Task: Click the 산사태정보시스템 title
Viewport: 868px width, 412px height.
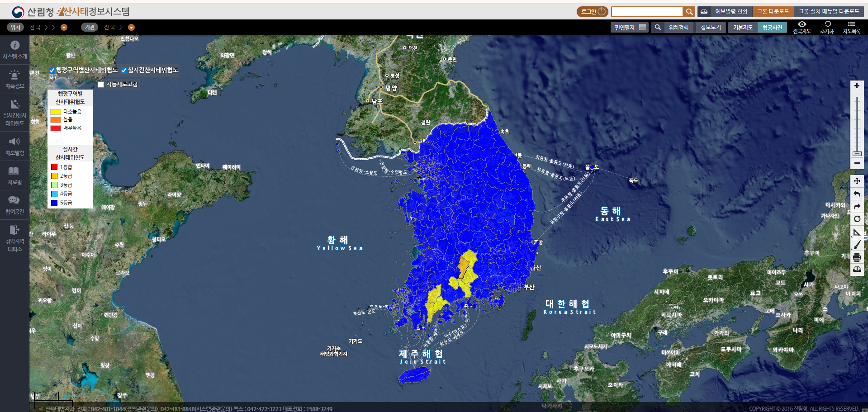Action: point(93,12)
